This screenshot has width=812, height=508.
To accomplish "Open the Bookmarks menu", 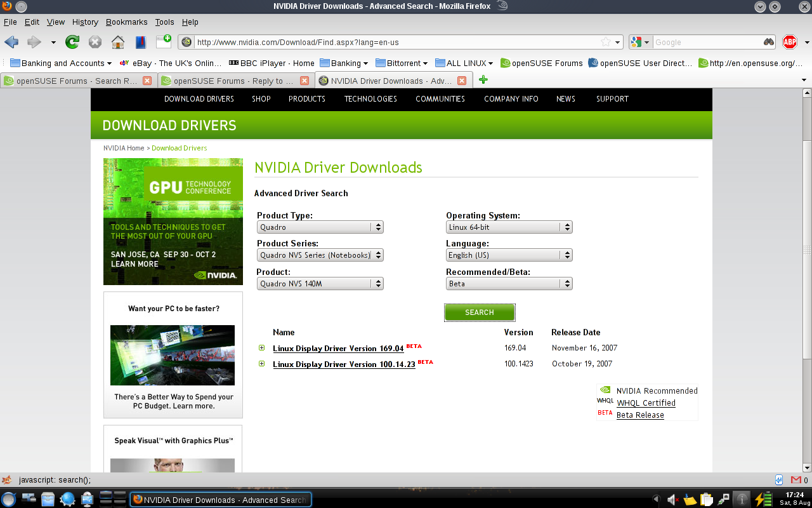I will pos(126,22).
